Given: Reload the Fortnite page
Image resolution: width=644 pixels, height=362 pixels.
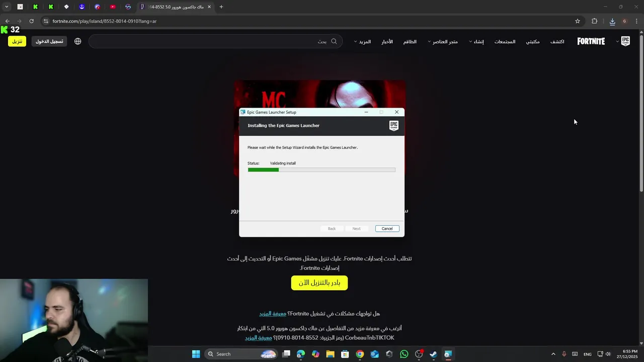Looking at the screenshot, I should [31, 21].
